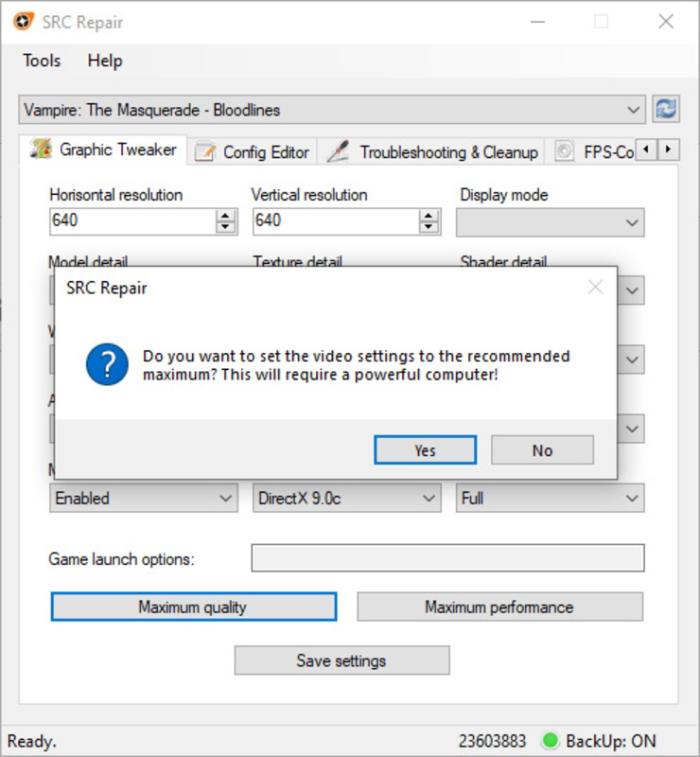Click the SRC Repair app icon in title bar
The width and height of the screenshot is (700, 757).
pos(23,22)
